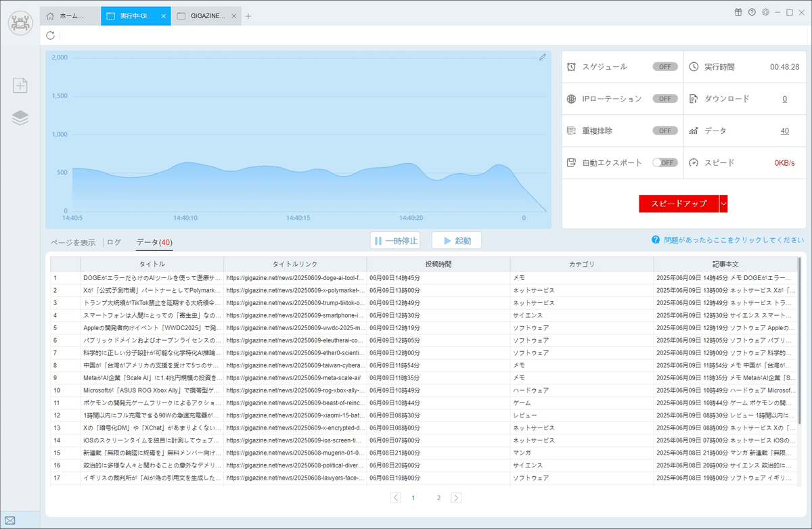Open the gift icon in title bar
This screenshot has height=529, width=812.
click(x=738, y=12)
